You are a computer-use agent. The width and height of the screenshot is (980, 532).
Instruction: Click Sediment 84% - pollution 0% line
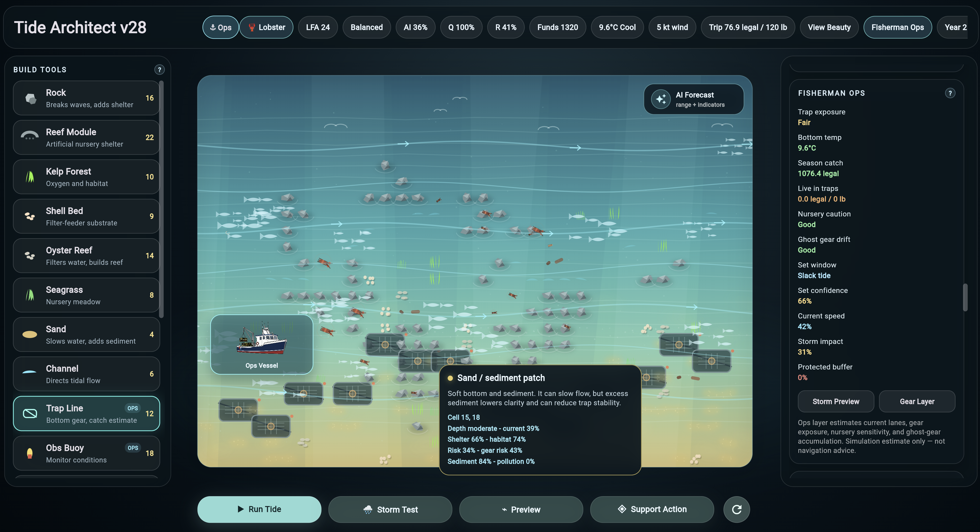click(491, 462)
